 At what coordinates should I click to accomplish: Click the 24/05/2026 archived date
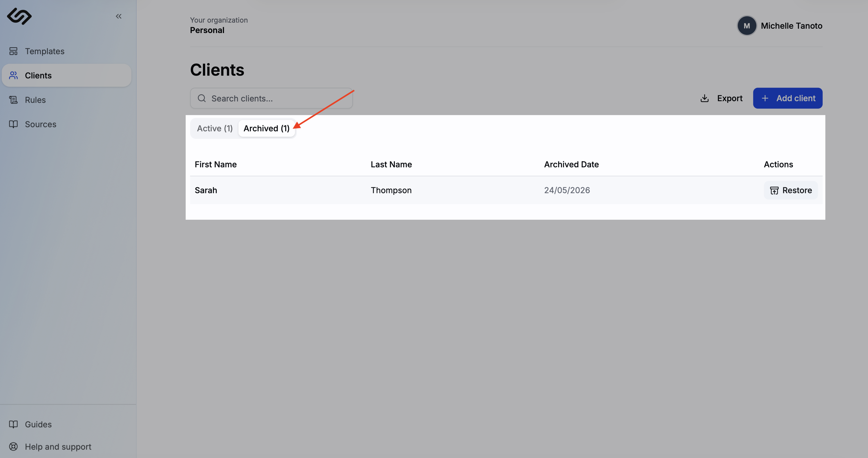coord(567,190)
